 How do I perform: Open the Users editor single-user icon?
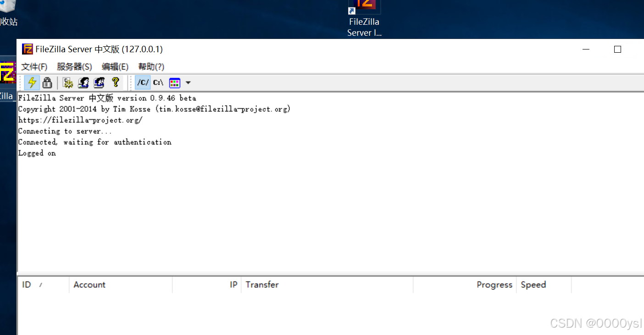[x=83, y=82]
